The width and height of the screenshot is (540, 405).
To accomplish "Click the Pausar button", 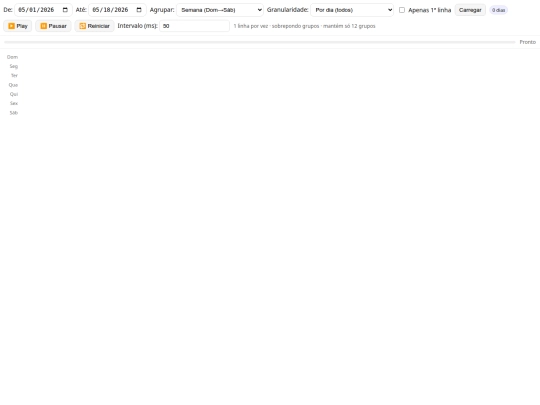I will (x=53, y=26).
